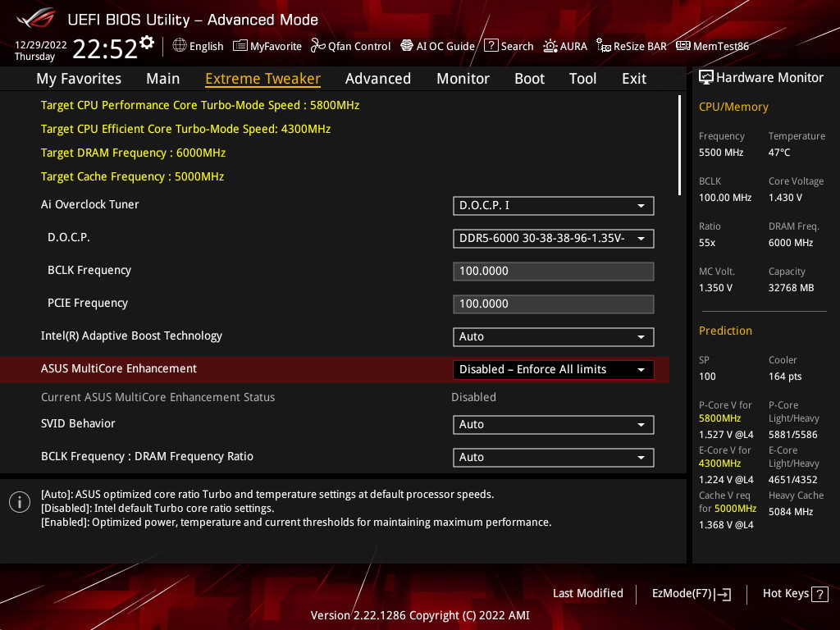This screenshot has width=840, height=630.
Task: Click the Search question mark icon
Action: pos(491,46)
